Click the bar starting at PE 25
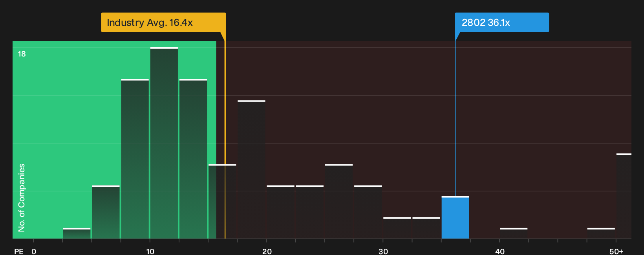644x255 pixels. point(339,201)
